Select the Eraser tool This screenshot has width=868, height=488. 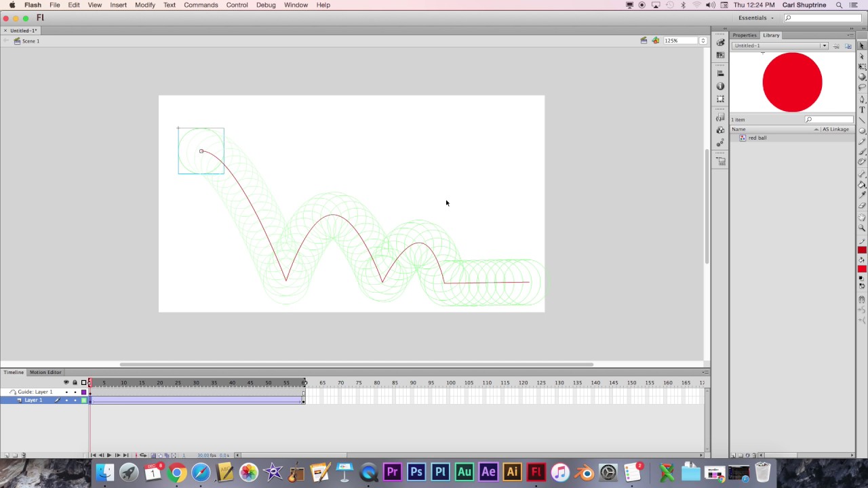(x=862, y=205)
